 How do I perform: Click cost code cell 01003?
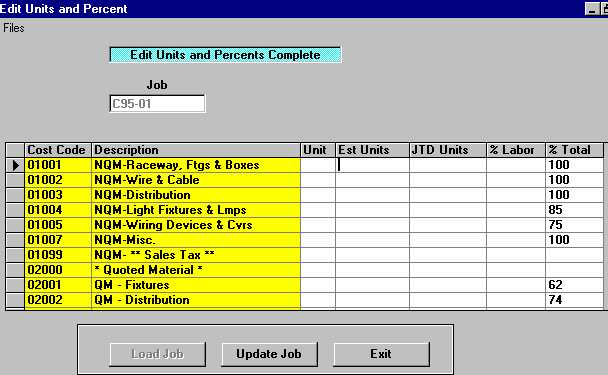pyautogui.click(x=58, y=195)
